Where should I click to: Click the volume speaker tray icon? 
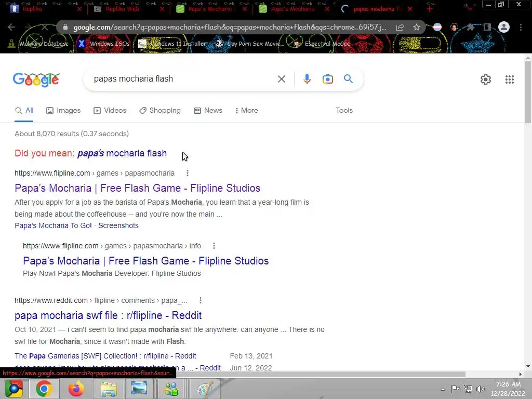click(480, 389)
